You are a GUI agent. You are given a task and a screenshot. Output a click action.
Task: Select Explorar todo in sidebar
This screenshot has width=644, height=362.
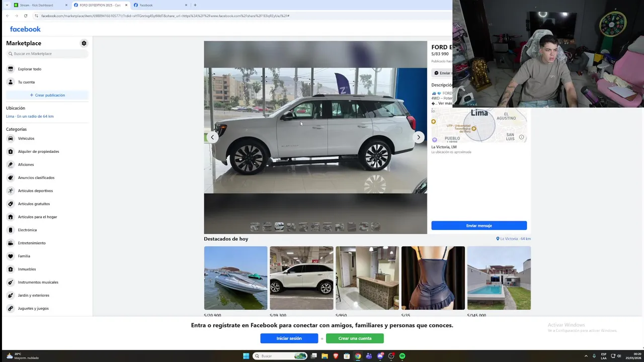pyautogui.click(x=47, y=69)
